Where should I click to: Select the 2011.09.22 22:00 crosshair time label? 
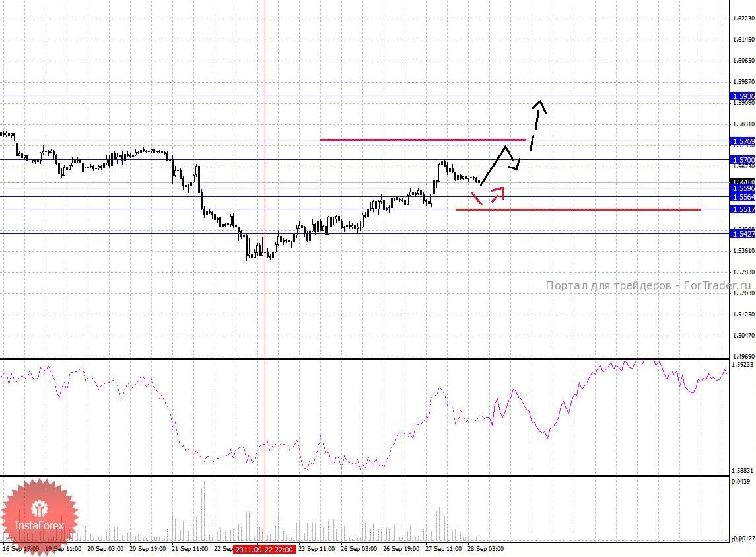[x=264, y=549]
